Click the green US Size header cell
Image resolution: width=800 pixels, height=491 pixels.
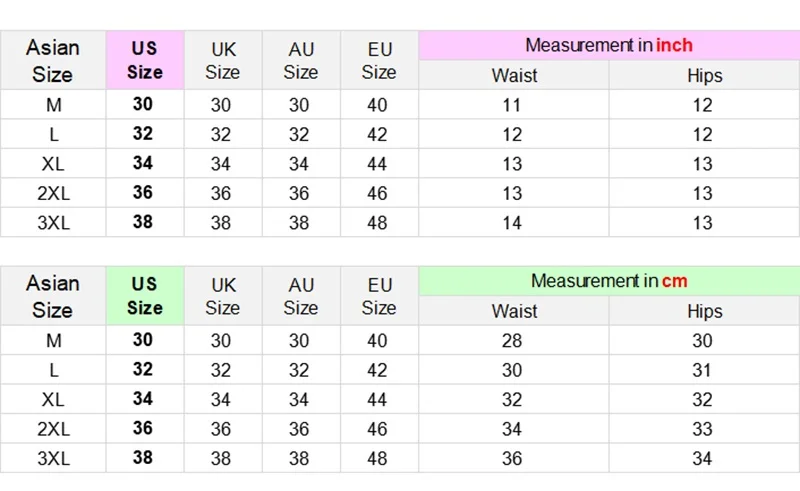click(x=144, y=296)
